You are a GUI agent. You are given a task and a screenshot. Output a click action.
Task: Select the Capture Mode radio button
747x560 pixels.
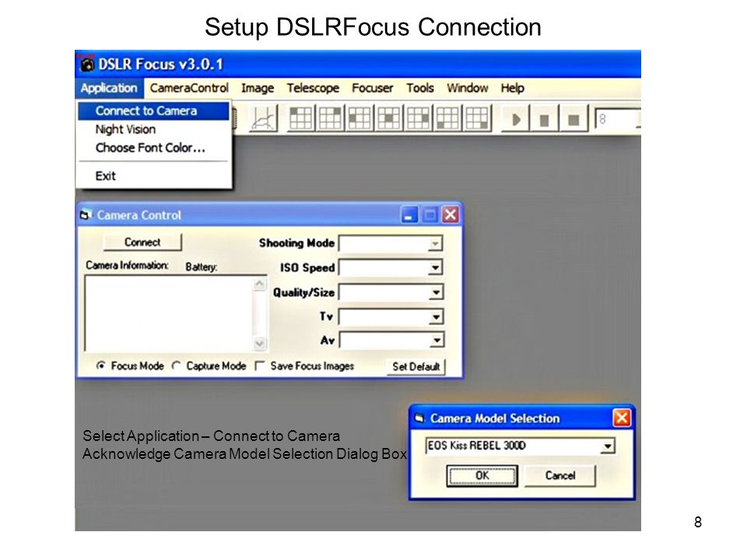(177, 366)
